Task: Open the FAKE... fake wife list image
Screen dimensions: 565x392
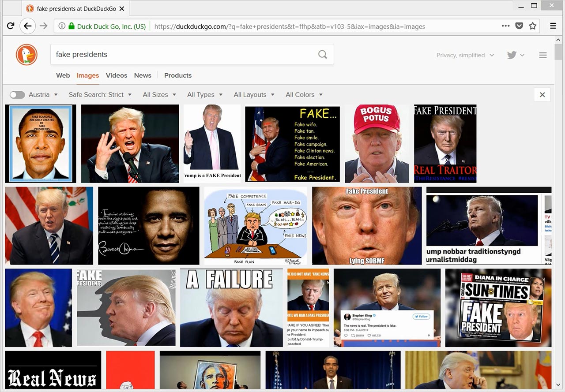Action: 293,144
